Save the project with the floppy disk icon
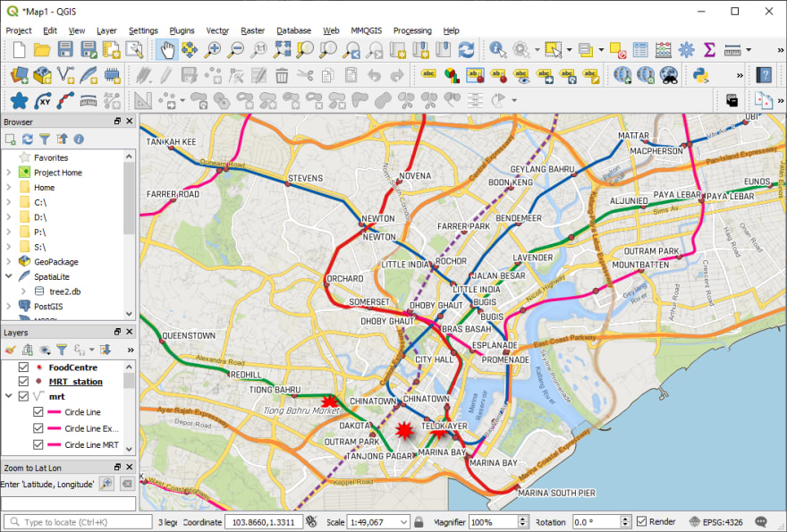Viewport: 787px width, 532px height. coord(65,50)
